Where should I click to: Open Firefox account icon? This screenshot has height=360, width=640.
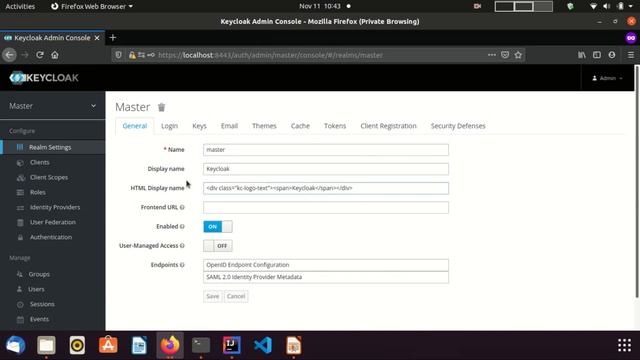(612, 55)
